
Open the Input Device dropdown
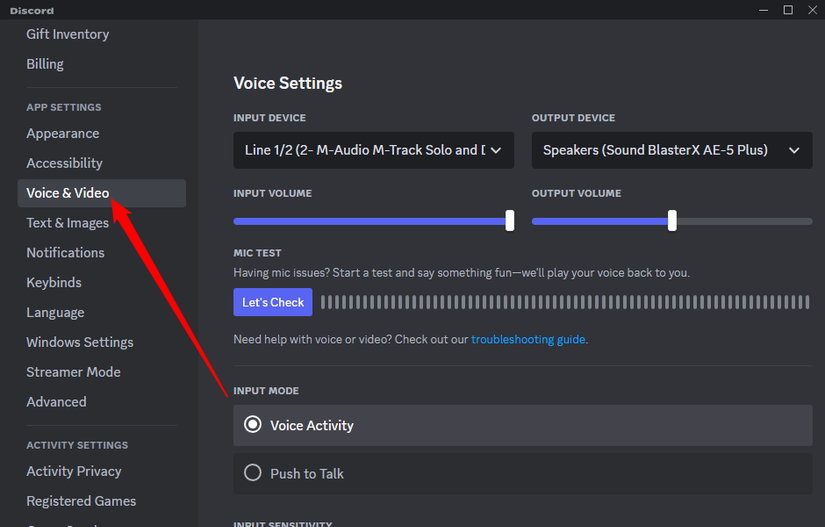[x=373, y=150]
